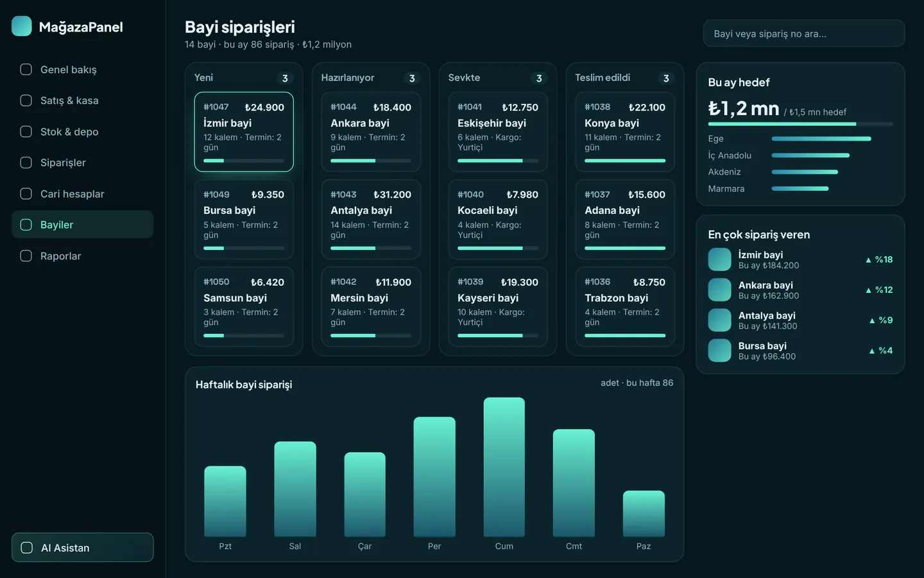Click the Marmara region progress bar

click(800, 189)
